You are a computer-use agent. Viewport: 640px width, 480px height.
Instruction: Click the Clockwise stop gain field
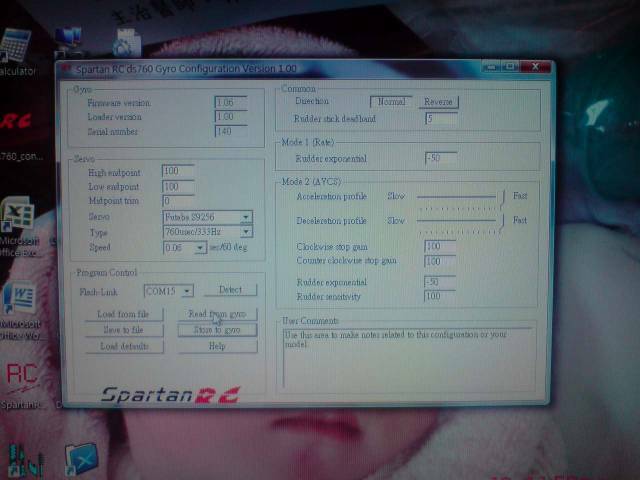click(x=440, y=246)
